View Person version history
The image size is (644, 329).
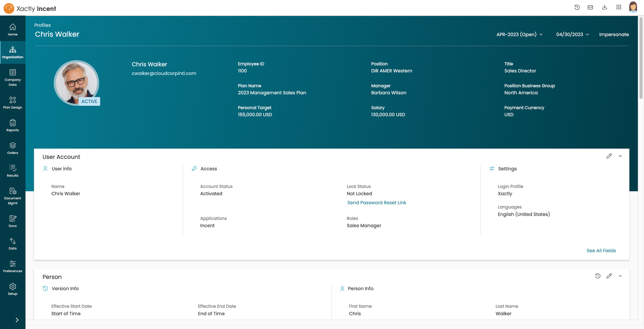tap(598, 276)
